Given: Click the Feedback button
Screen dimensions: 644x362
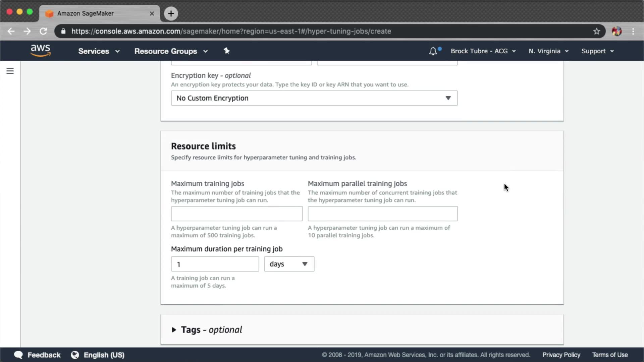Looking at the screenshot, I should (x=37, y=355).
